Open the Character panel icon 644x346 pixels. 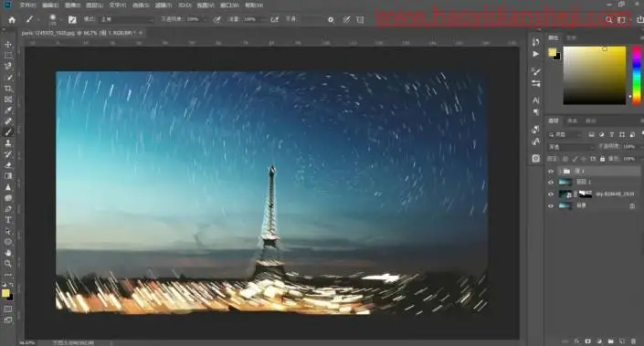pyautogui.click(x=535, y=100)
